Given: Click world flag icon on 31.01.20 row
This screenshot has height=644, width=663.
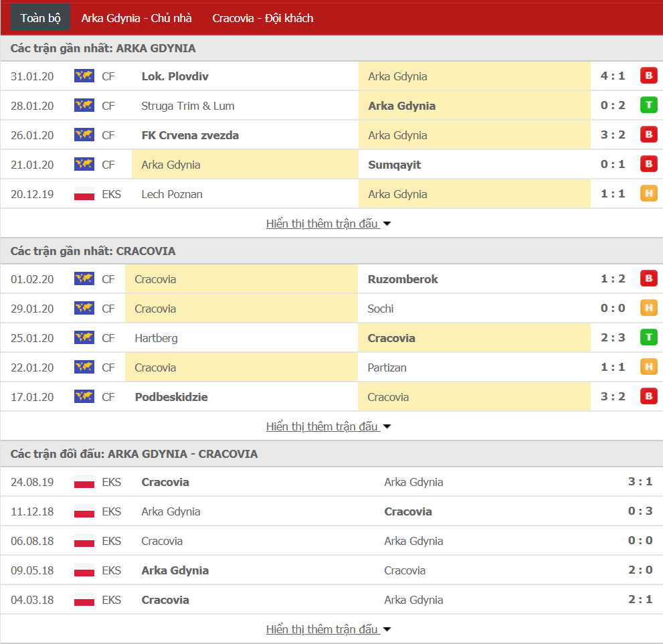Looking at the screenshot, I should [84, 76].
